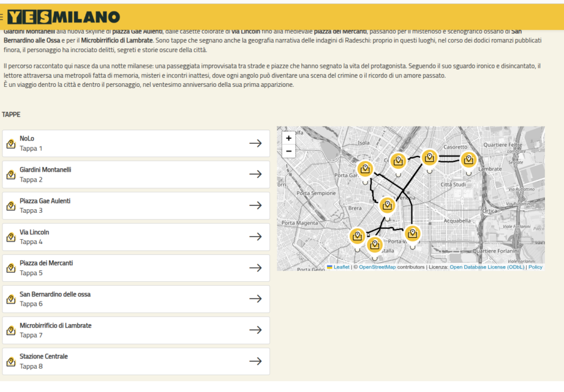This screenshot has width=564, height=392.
Task: Click the arrow on the Via Lincoln row
Action: [256, 237]
